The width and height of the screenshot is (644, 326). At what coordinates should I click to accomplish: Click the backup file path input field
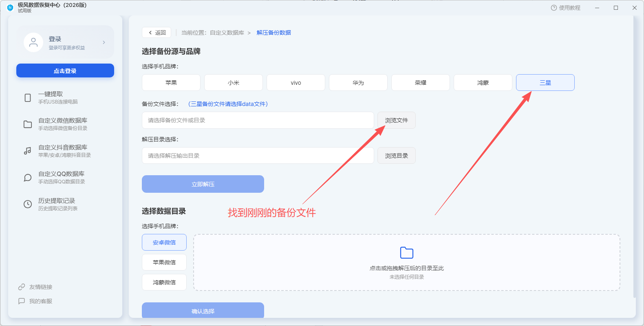[258, 120]
